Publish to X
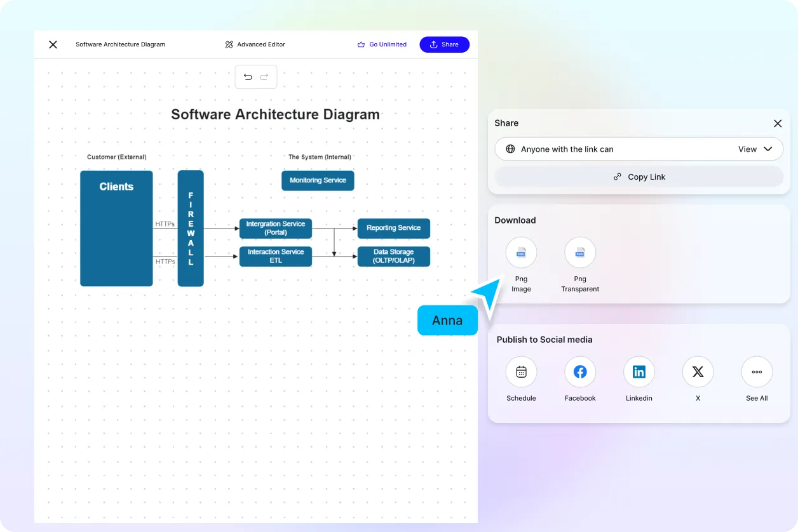 [x=698, y=372]
